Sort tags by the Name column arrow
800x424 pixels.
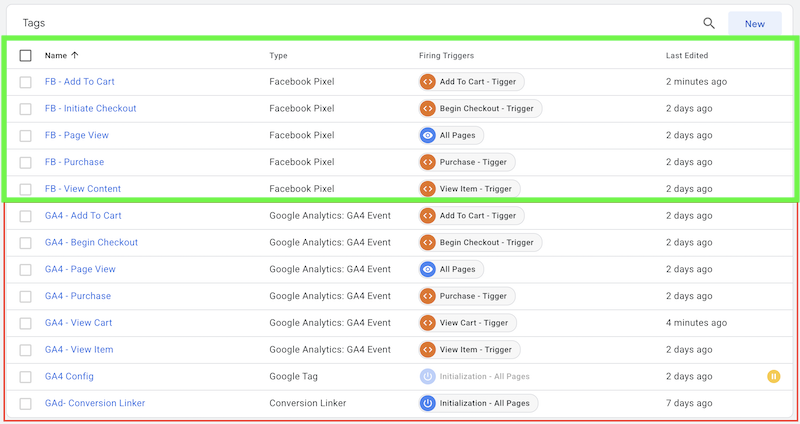pos(75,56)
